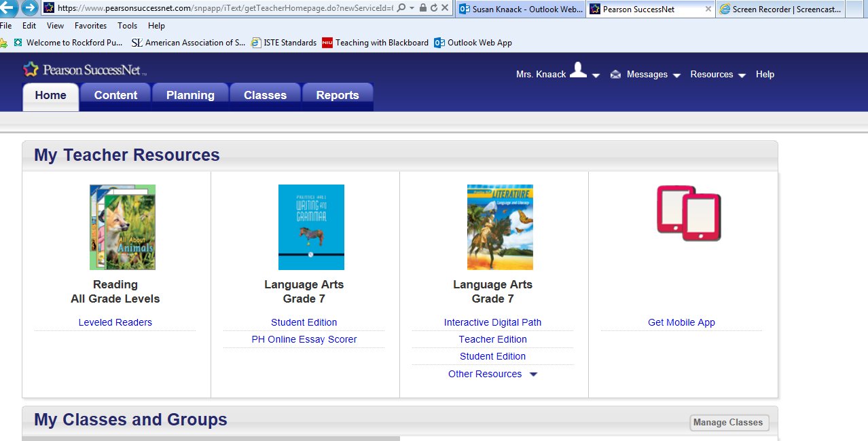Image resolution: width=868 pixels, height=441 pixels.
Task: Open the American Association of S... bookmark
Action: point(188,43)
